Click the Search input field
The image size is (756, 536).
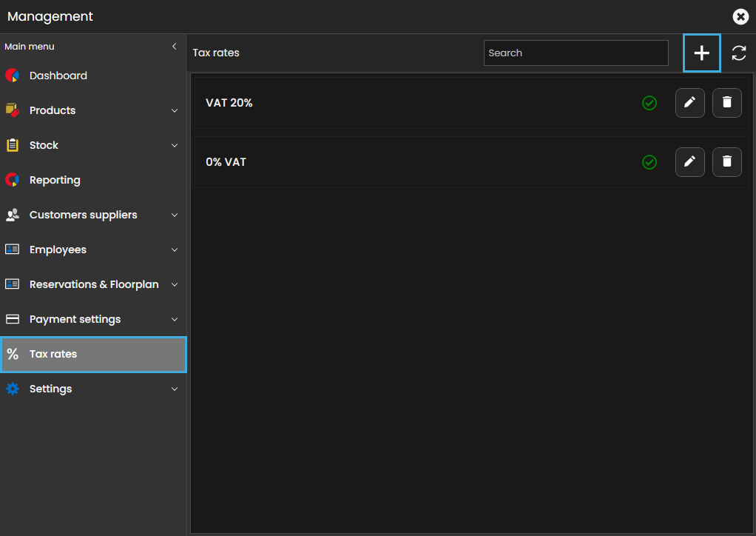pos(576,53)
